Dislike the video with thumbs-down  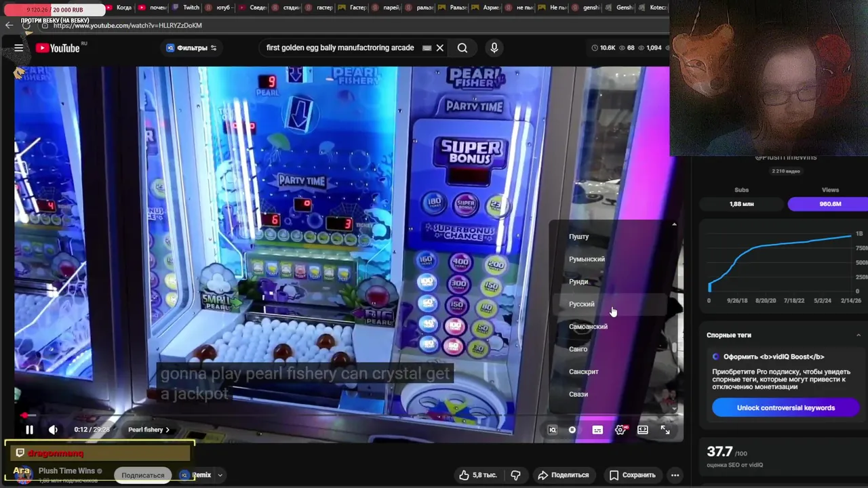tap(515, 475)
